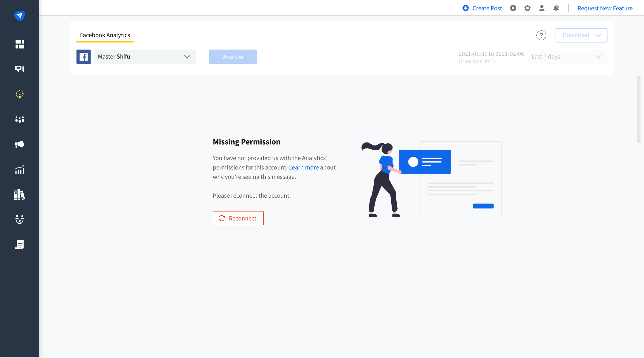Open the notifications bell icon

[x=556, y=8]
